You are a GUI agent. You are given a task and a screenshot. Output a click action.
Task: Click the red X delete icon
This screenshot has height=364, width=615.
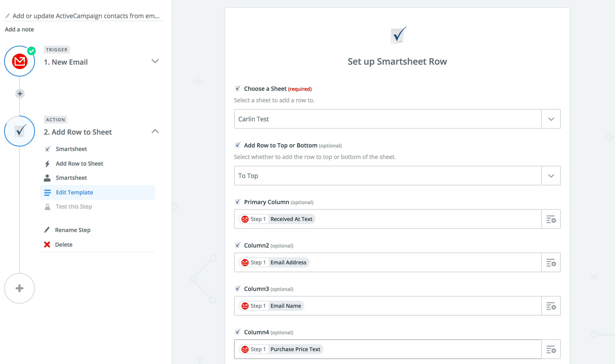point(47,244)
